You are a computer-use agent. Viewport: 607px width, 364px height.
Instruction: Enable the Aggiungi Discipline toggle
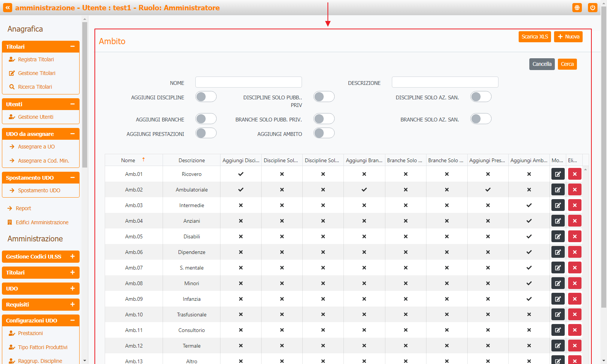[206, 97]
